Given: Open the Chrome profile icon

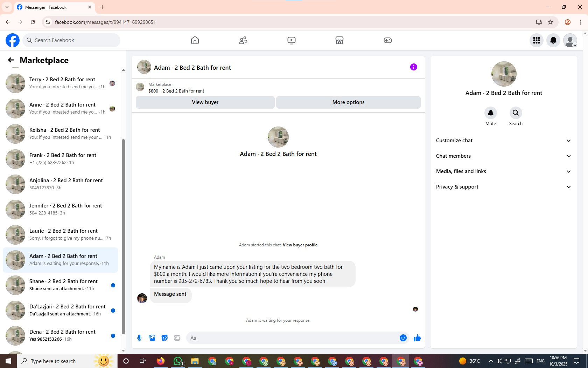Looking at the screenshot, I should (x=568, y=22).
